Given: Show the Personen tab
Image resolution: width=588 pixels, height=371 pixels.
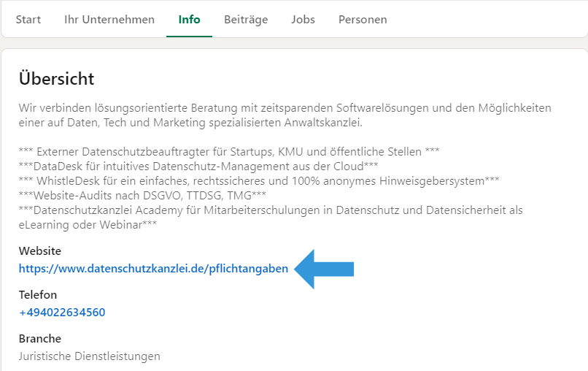Looking at the screenshot, I should click(x=363, y=20).
